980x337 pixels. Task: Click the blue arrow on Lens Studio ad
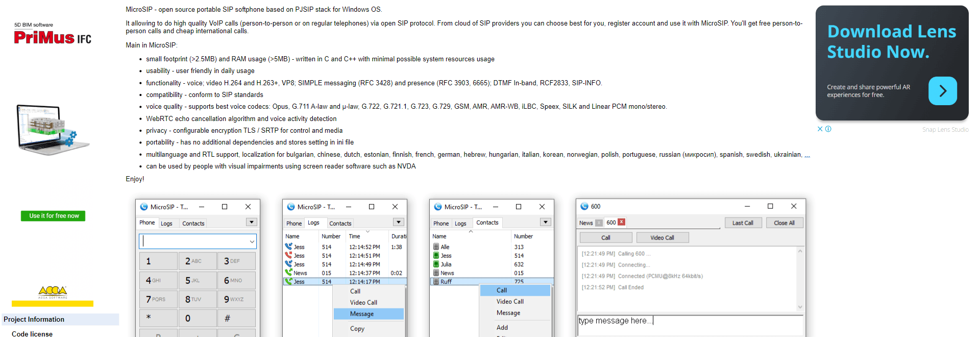[942, 91]
